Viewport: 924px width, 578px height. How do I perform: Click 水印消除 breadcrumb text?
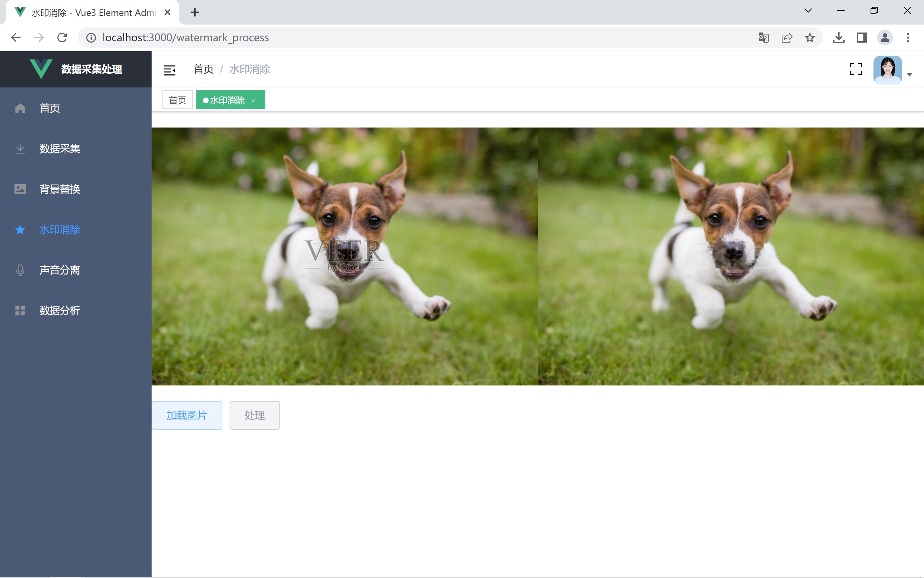[250, 69]
